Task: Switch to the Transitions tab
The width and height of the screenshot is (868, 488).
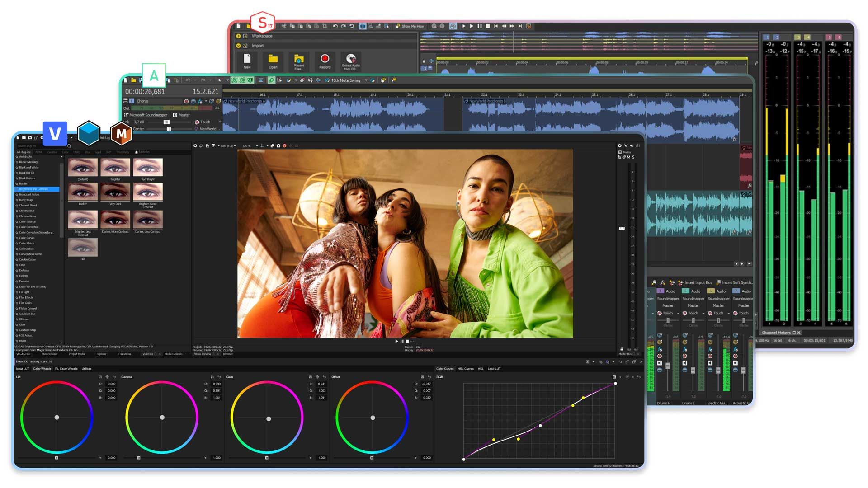Action: [124, 354]
